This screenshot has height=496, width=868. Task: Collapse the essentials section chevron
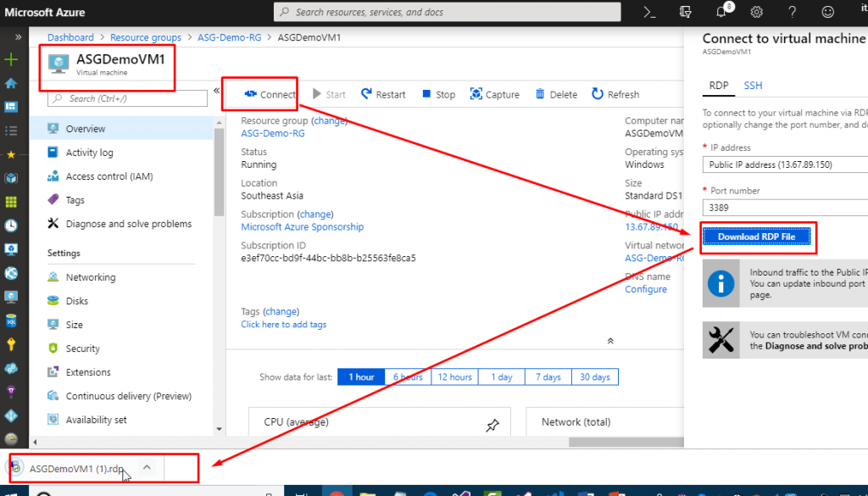(609, 340)
